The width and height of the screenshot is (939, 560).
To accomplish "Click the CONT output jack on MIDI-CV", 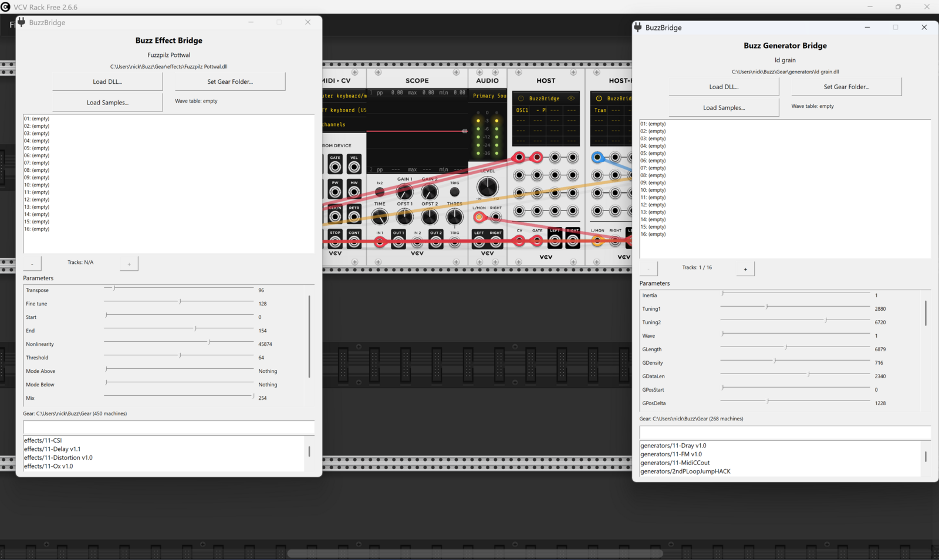I will (354, 242).
